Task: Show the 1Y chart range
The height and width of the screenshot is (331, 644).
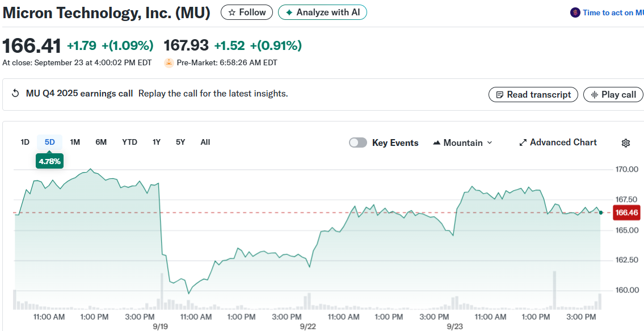Action: point(157,143)
